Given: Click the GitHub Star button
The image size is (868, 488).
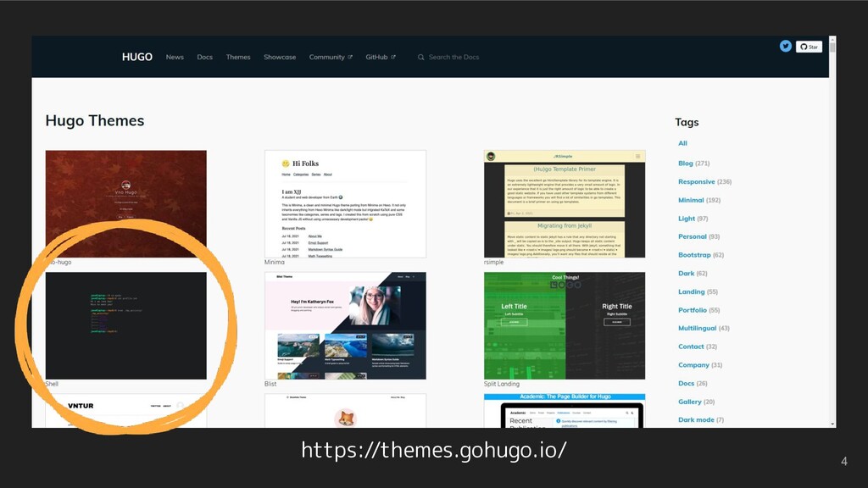Looking at the screenshot, I should 809,47.
